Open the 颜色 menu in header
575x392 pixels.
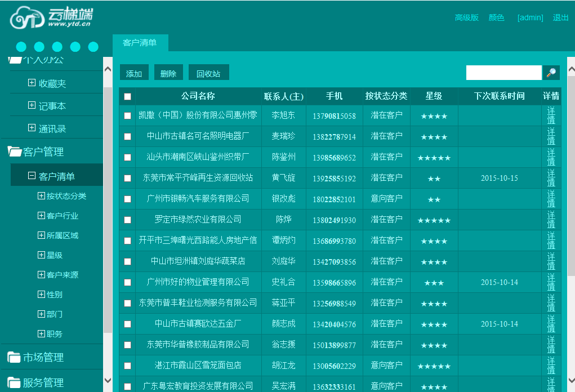pos(496,17)
